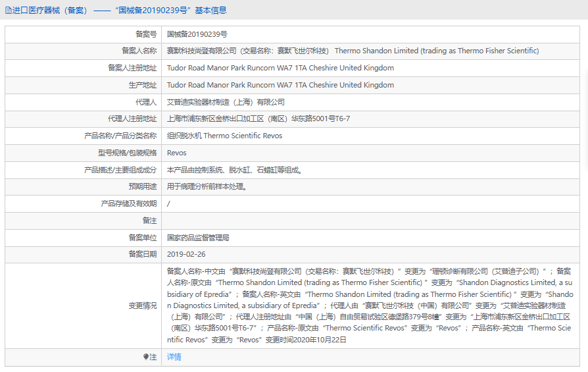Click the 型号规格 value Revos
Image resolution: width=588 pixels, height=372 pixels.
pos(177,153)
